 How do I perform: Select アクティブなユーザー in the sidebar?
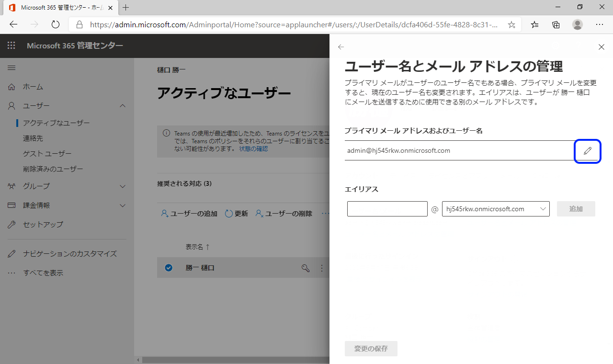[57, 123]
